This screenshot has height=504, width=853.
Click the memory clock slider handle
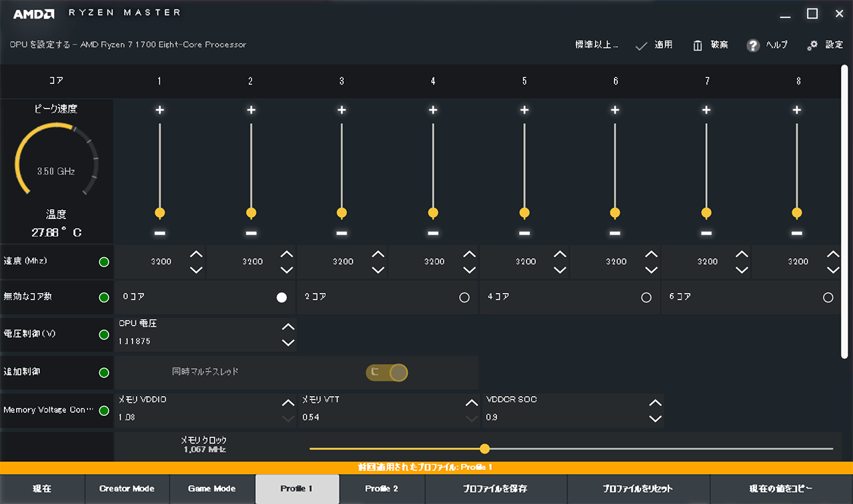(x=484, y=449)
